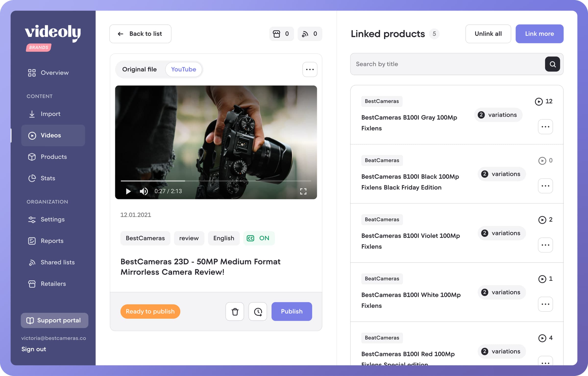This screenshot has height=376, width=588.
Task: Click the linked products count badge 5
Action: tap(434, 34)
